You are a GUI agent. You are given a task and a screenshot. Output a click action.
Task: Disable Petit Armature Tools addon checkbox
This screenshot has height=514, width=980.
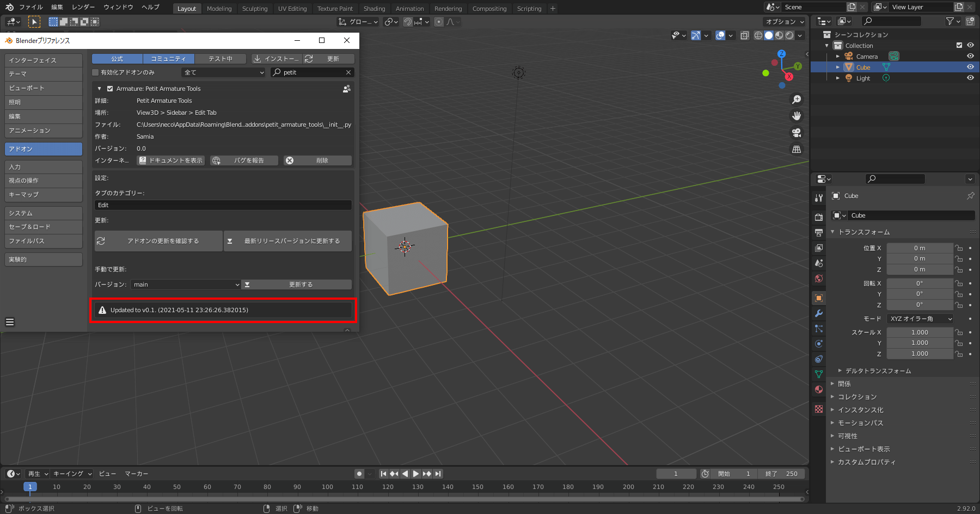[x=110, y=89]
